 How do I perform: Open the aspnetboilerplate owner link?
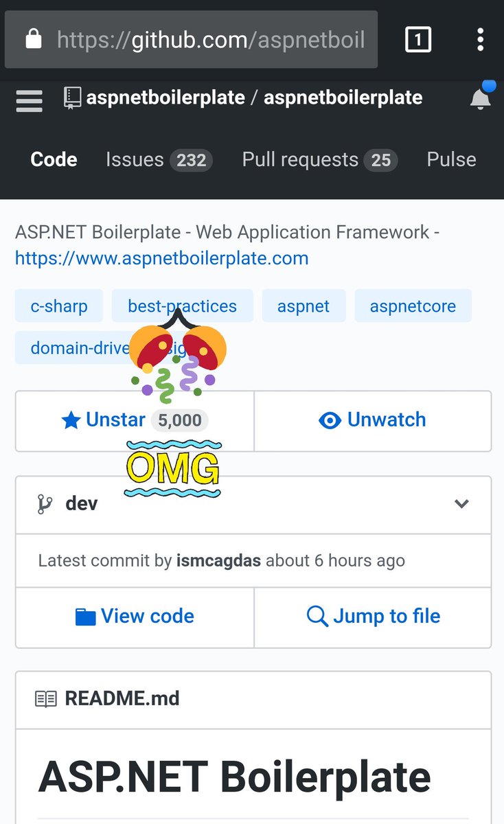(x=165, y=98)
